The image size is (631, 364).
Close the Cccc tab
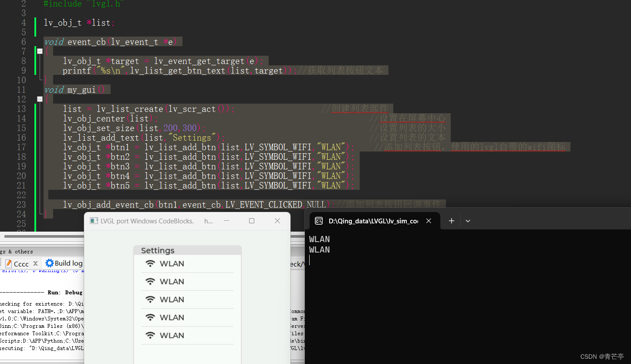click(35, 263)
